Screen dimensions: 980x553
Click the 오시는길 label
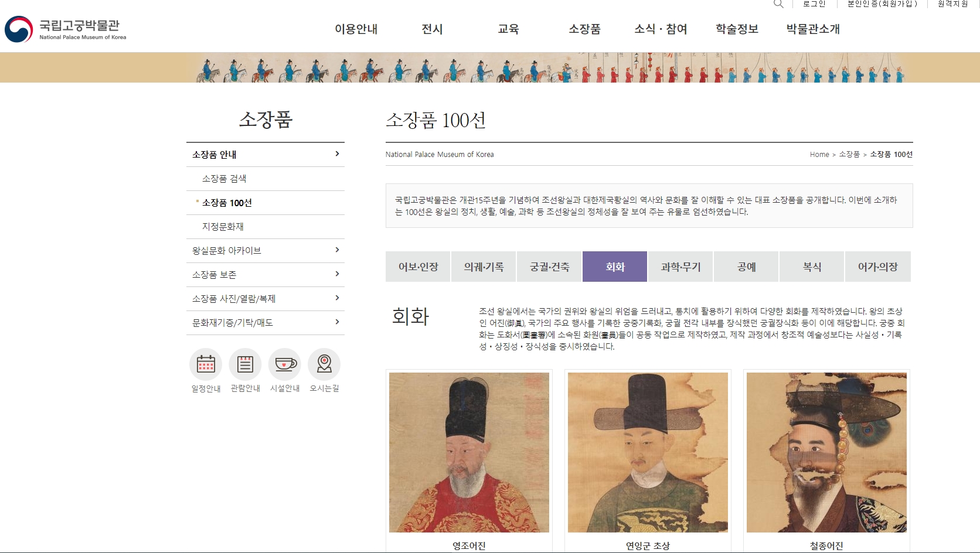coord(324,388)
